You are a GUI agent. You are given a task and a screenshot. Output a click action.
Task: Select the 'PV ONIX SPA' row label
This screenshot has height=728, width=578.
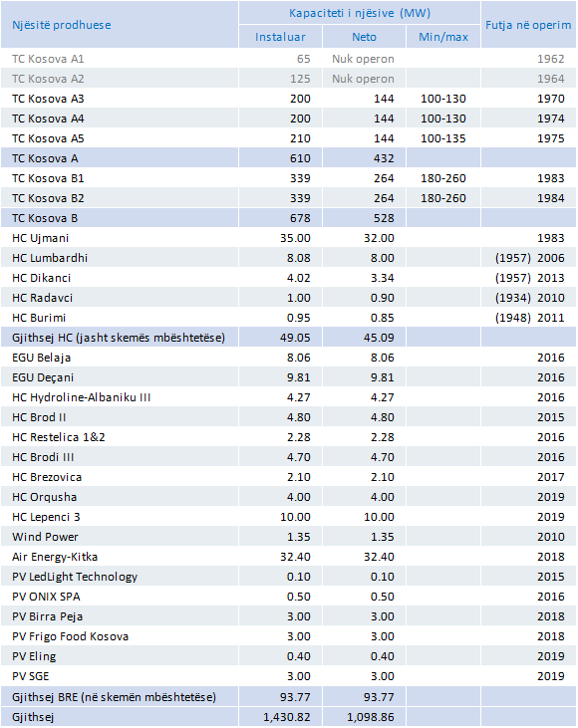point(46,598)
